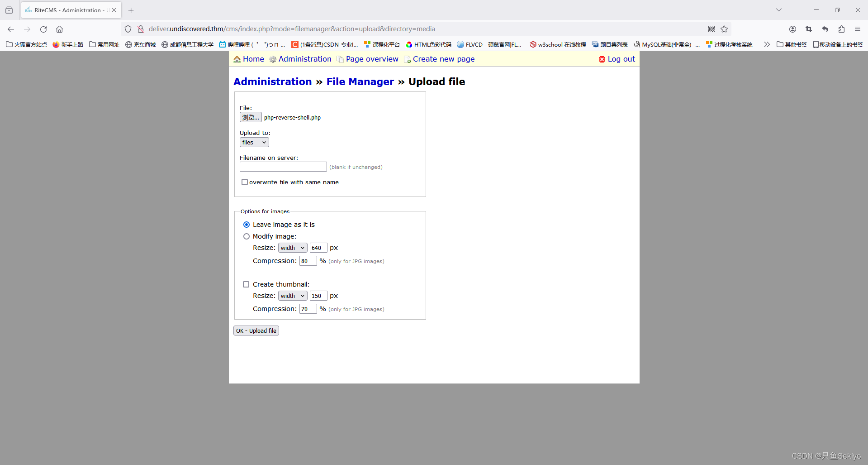
Task: Open the extensions puzzle icon
Action: point(841,29)
